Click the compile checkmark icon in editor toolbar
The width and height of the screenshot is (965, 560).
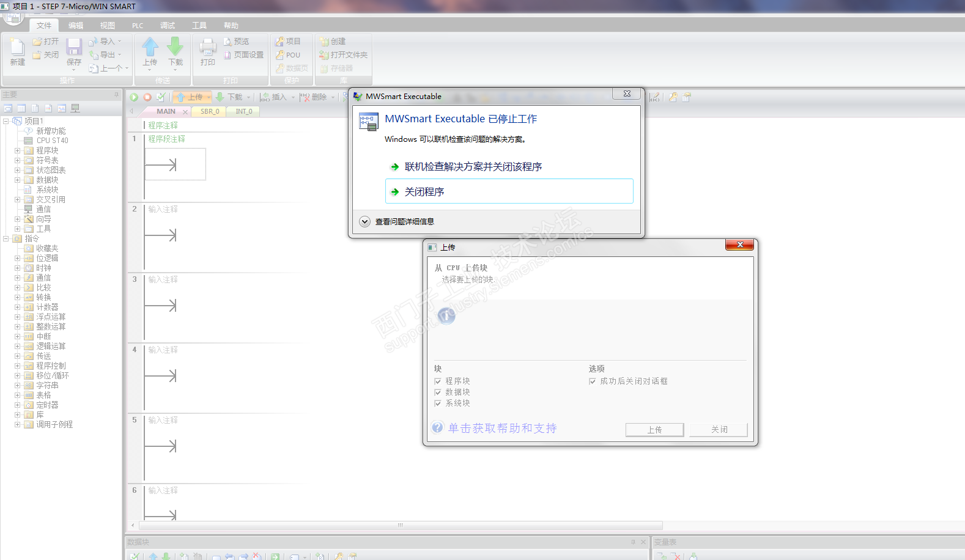pos(161,97)
